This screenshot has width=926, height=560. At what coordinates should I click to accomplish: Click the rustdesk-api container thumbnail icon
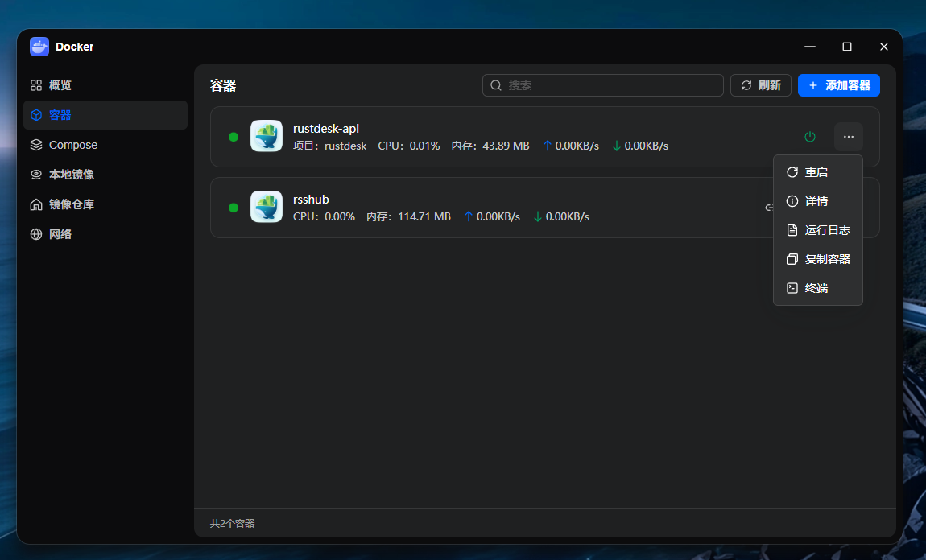coord(267,136)
